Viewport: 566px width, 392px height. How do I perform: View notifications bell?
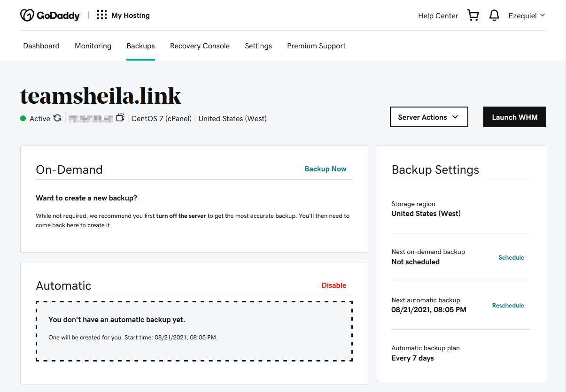pyautogui.click(x=494, y=15)
